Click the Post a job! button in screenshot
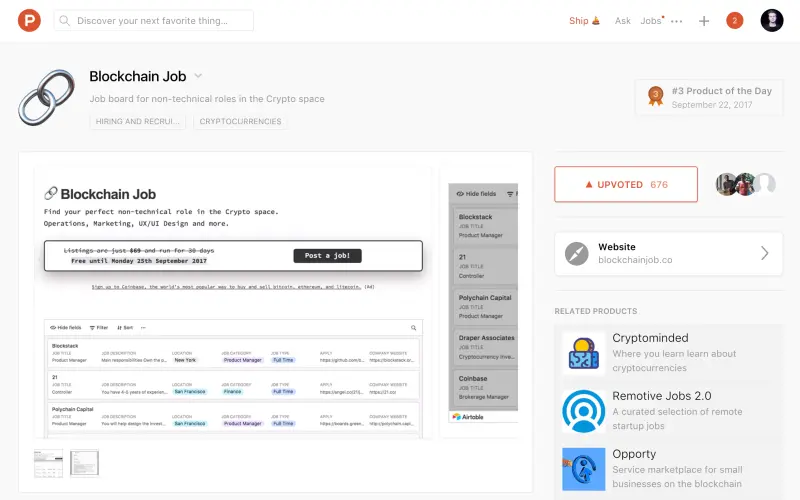Screen dimensions: 800x500 [x=328, y=256]
